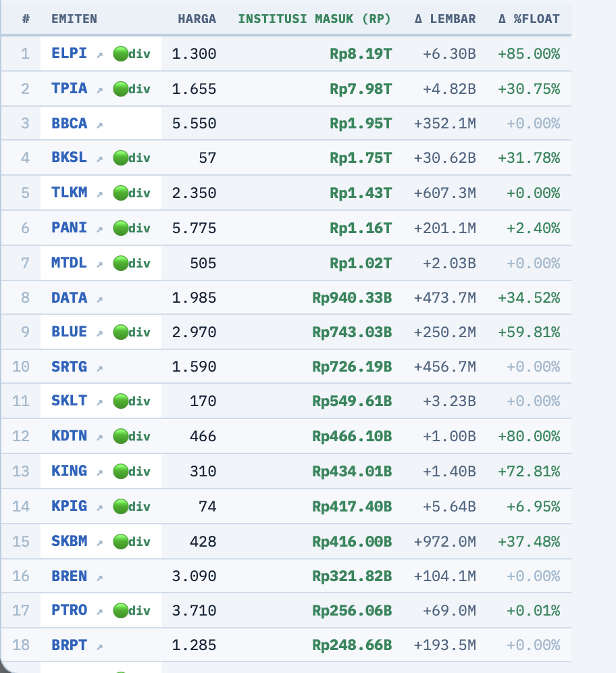
Task: Open the BREN ticker link
Action: coord(69,576)
